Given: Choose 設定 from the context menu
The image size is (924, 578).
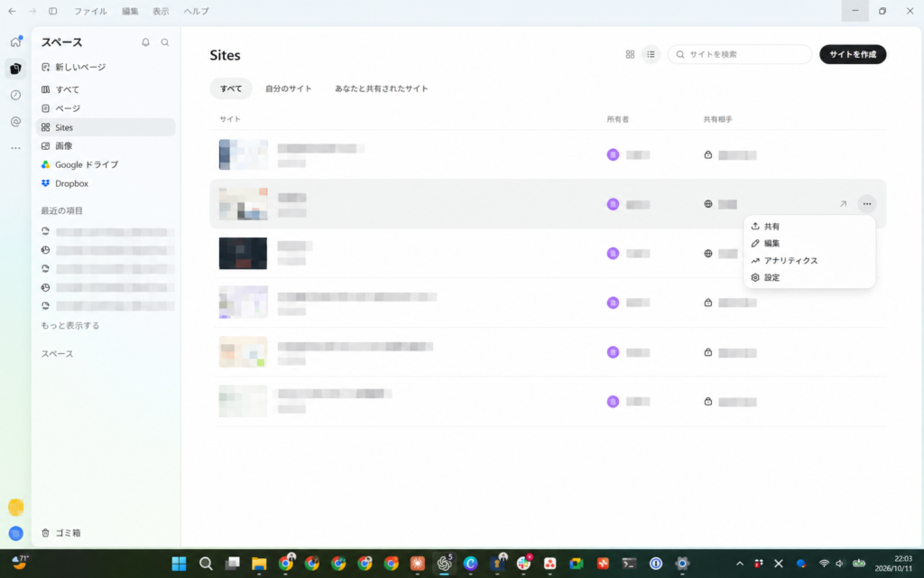Looking at the screenshot, I should point(809,277).
